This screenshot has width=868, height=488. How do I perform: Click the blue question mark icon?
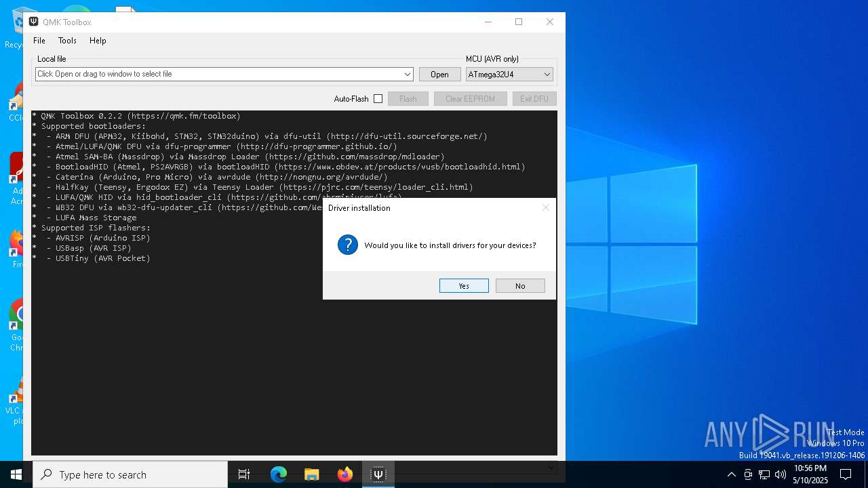(x=348, y=245)
